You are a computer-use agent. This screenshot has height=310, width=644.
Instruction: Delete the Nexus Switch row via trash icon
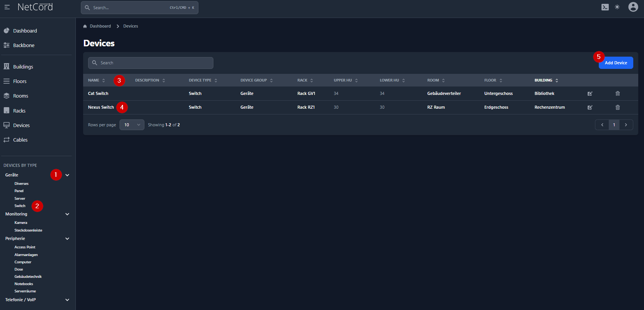(618, 108)
